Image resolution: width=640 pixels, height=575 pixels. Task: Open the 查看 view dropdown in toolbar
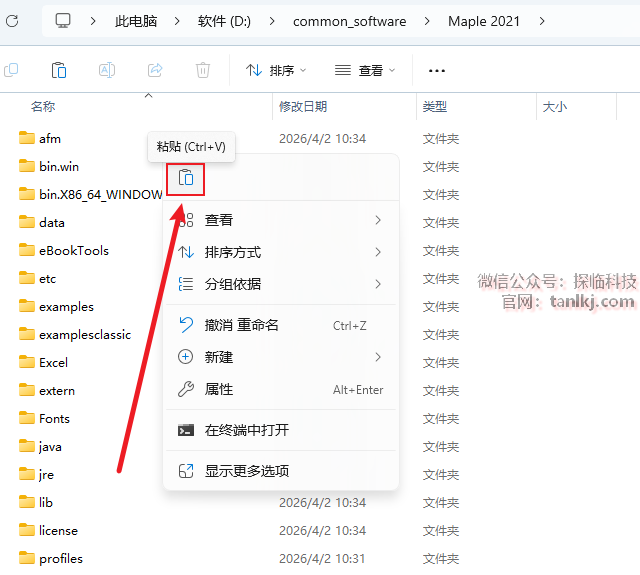pos(365,70)
